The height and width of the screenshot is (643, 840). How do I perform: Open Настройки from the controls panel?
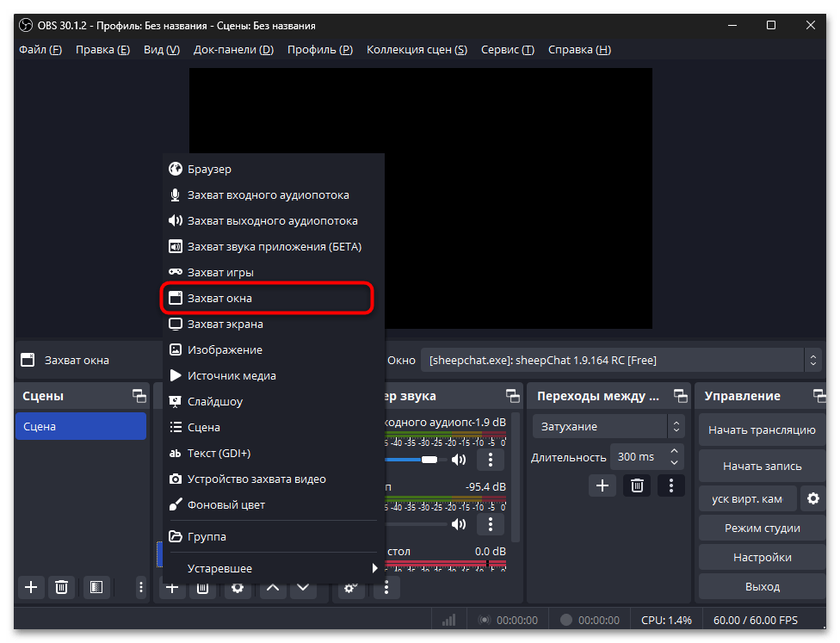762,557
